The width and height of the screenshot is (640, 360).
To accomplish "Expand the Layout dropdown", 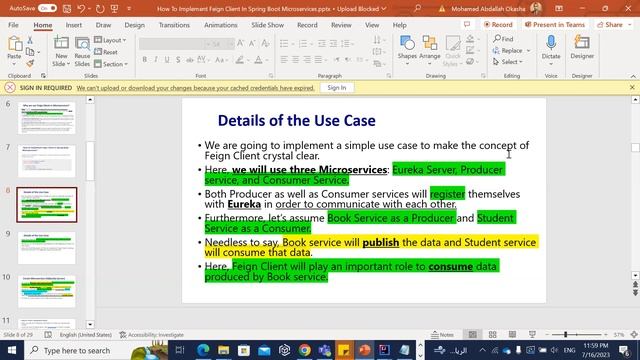I will pyautogui.click(x=110, y=40).
